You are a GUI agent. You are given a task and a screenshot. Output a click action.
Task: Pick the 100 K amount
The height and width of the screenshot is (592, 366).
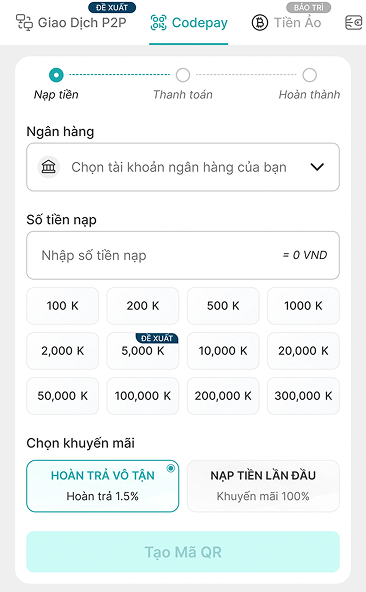tap(62, 306)
